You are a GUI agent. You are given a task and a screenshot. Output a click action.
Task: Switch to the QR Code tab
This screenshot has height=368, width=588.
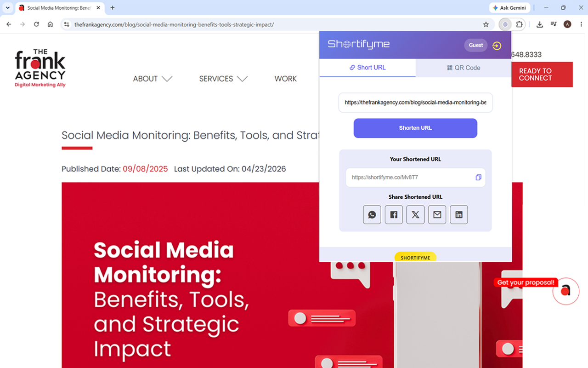(x=464, y=68)
